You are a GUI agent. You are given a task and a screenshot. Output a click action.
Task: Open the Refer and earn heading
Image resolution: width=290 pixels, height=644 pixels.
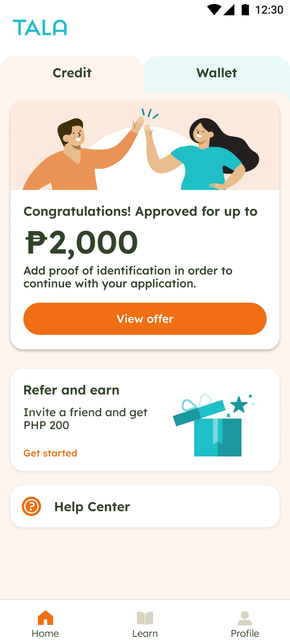tap(71, 390)
